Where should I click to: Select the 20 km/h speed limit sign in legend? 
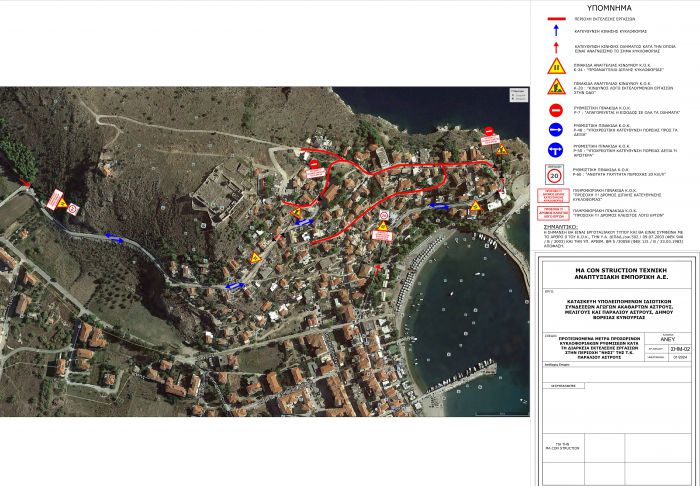point(554,174)
